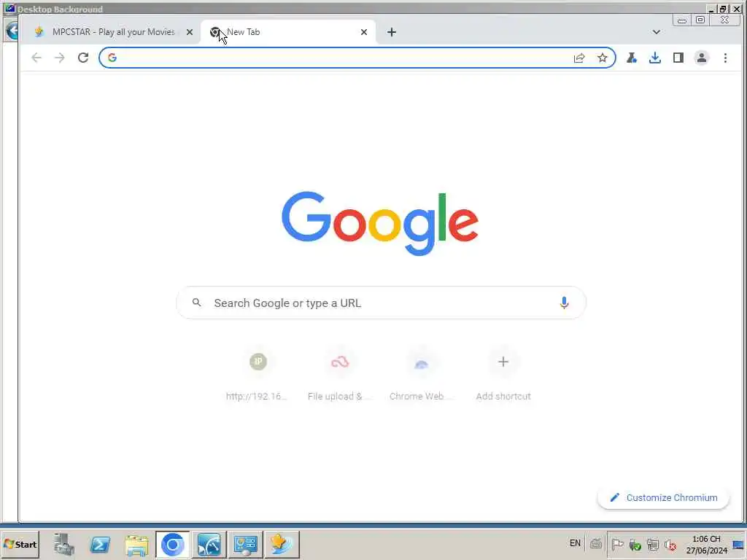Image resolution: width=747 pixels, height=560 pixels.
Task: Select the Chromium taskbar button
Action: (172, 544)
